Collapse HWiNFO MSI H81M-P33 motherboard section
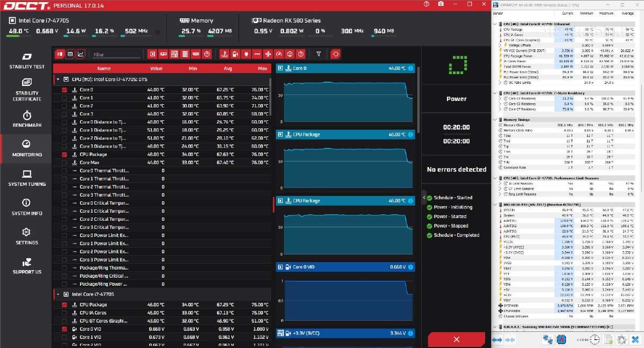Screen dimensions: 644x348 (495, 204)
